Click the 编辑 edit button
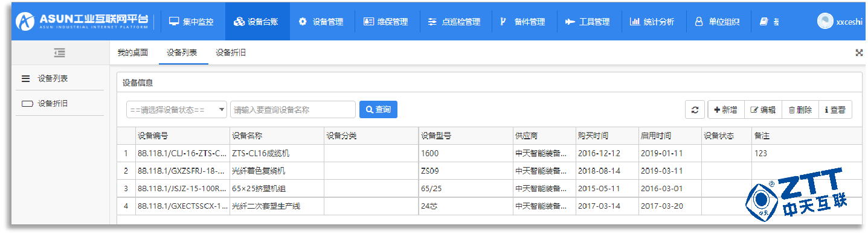The image size is (868, 234). coord(763,110)
